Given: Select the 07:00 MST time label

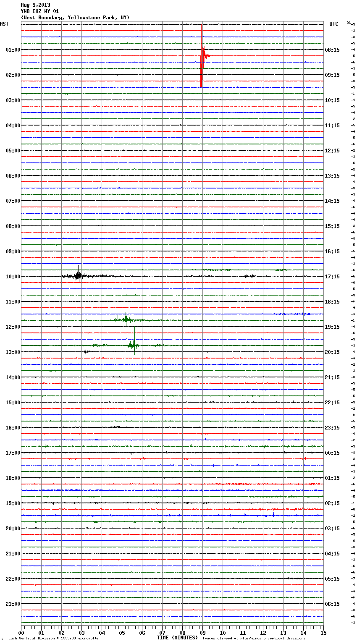Looking at the screenshot, I should coord(13,201).
